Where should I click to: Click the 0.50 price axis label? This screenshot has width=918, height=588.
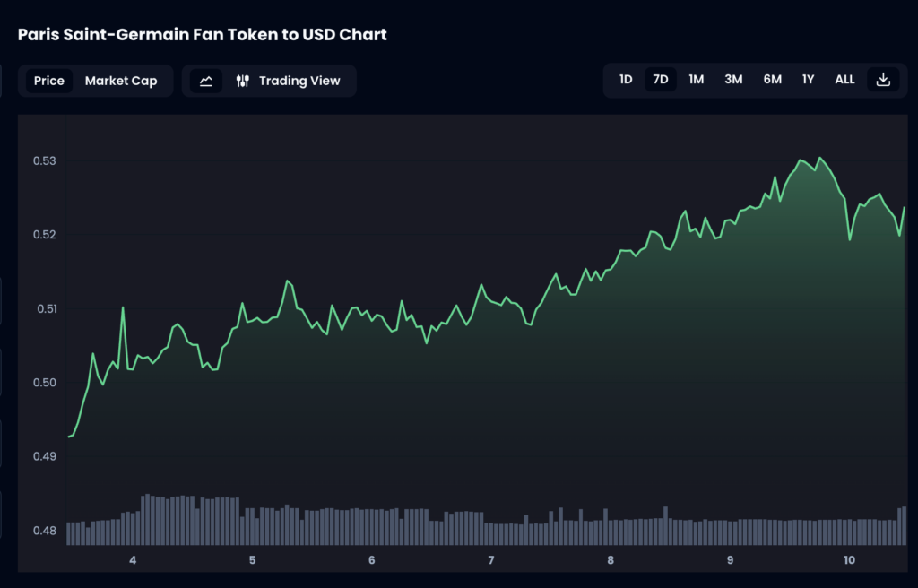tap(45, 383)
